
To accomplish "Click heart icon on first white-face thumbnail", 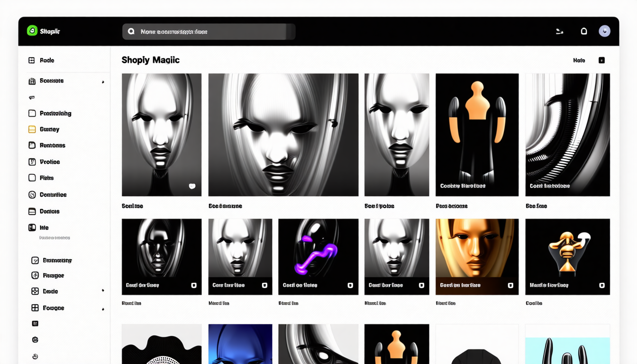I will [192, 186].
